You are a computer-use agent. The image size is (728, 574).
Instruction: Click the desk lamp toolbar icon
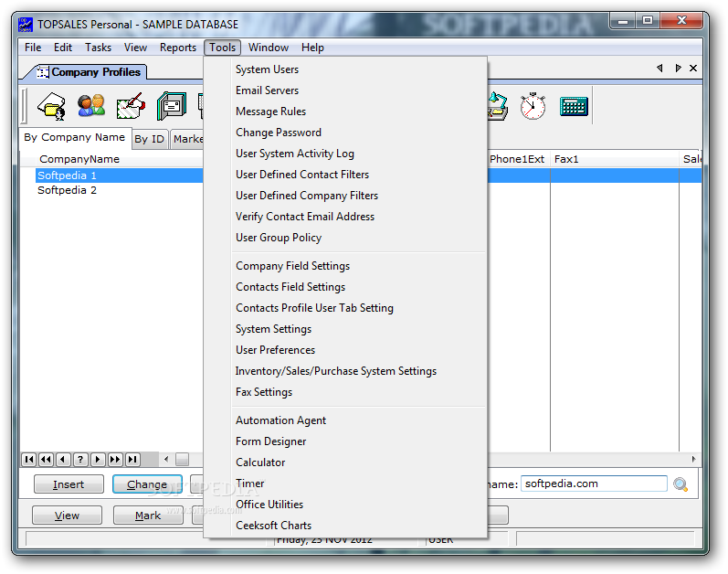click(497, 106)
